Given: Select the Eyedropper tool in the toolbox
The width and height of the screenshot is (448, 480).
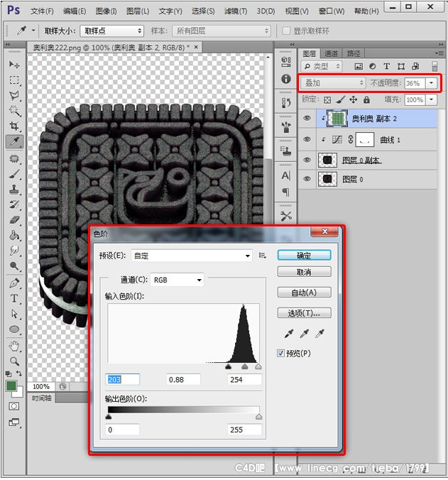Looking at the screenshot, I should [14, 142].
